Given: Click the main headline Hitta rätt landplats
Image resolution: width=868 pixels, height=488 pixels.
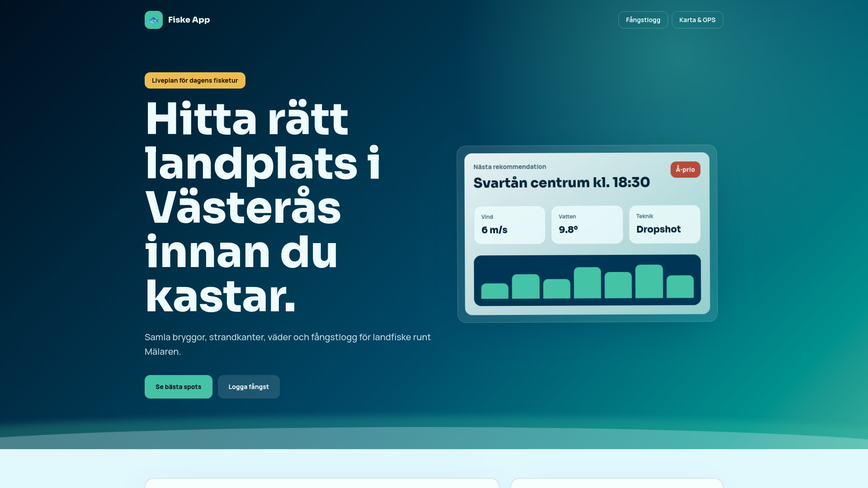Looking at the screenshot, I should 262,207.
